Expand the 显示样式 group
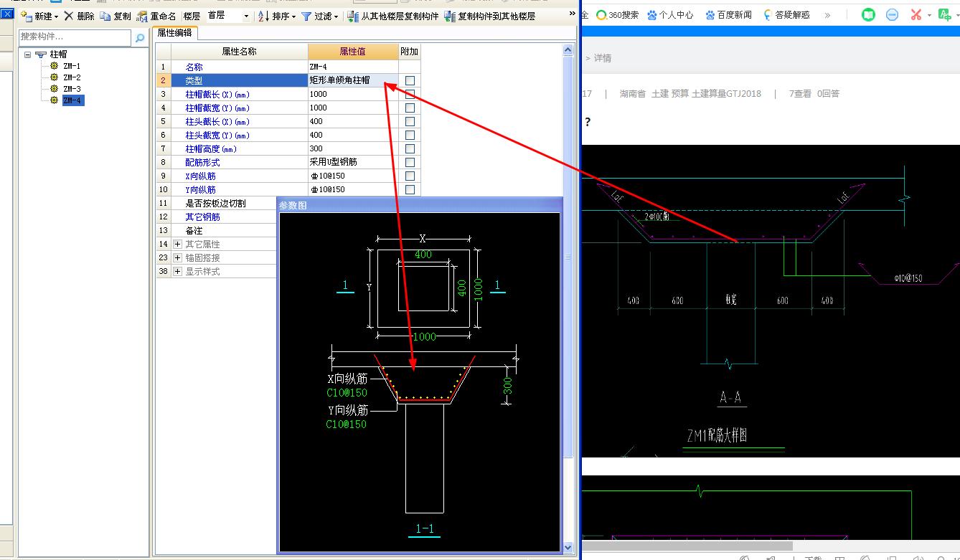 177,271
